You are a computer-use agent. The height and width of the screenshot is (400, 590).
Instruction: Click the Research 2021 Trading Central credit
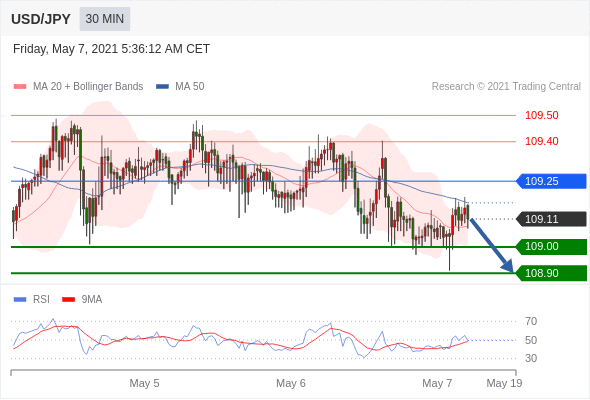pos(506,87)
